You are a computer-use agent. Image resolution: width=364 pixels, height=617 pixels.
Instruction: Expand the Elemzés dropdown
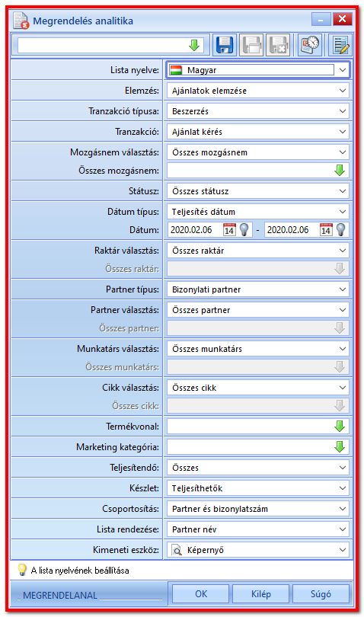[x=257, y=91]
